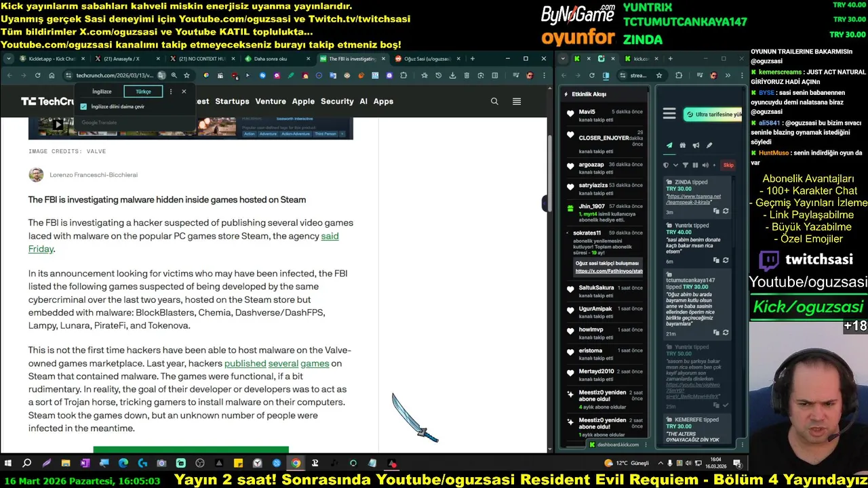Open Startups in TechCrunch navigation
Viewport: 868px width, 488px height.
(232, 101)
